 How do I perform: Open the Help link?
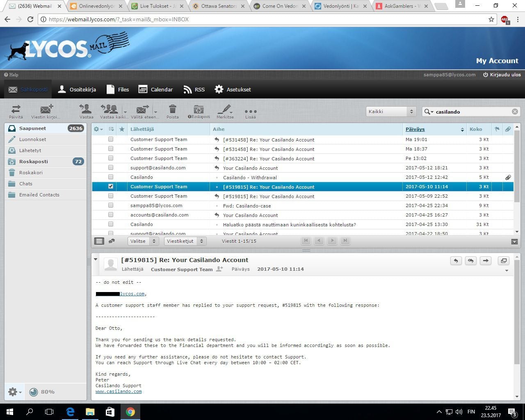point(11,75)
